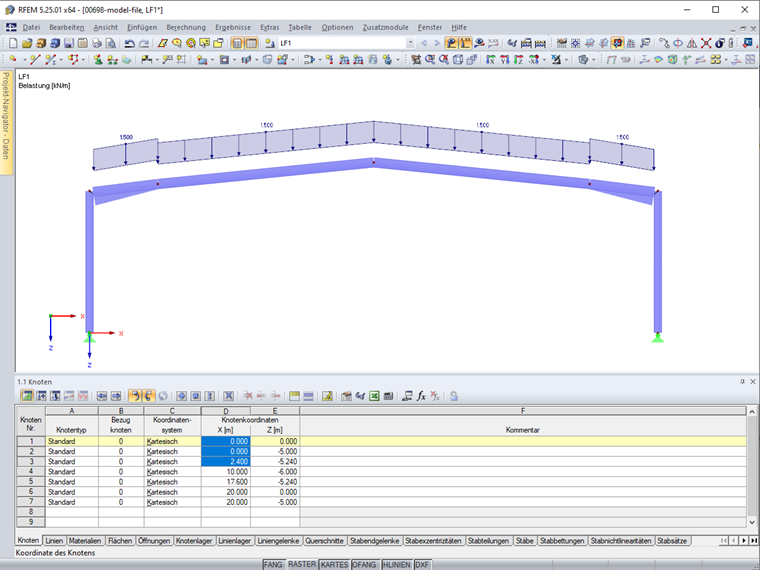Image resolution: width=760 pixels, height=570 pixels.
Task: Select X coordinate cell 10.000 of node 4
Action: pyautogui.click(x=226, y=472)
